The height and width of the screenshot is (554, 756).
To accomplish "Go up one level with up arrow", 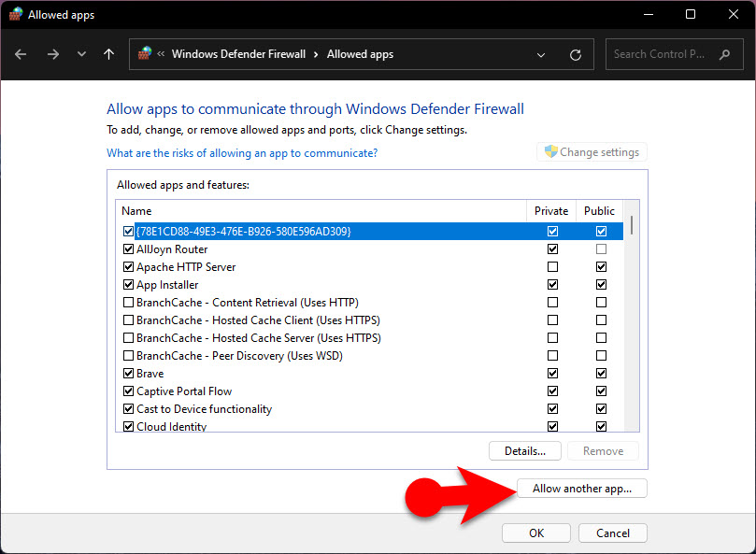I will click(x=109, y=54).
